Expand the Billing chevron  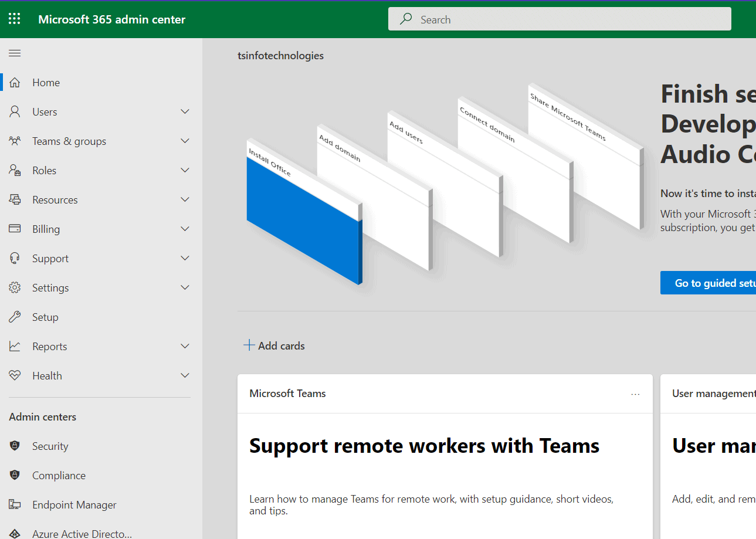pyautogui.click(x=185, y=229)
